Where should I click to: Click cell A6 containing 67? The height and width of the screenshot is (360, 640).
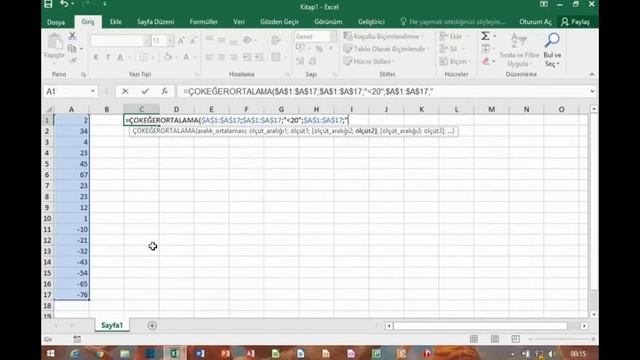pyautogui.click(x=72, y=175)
